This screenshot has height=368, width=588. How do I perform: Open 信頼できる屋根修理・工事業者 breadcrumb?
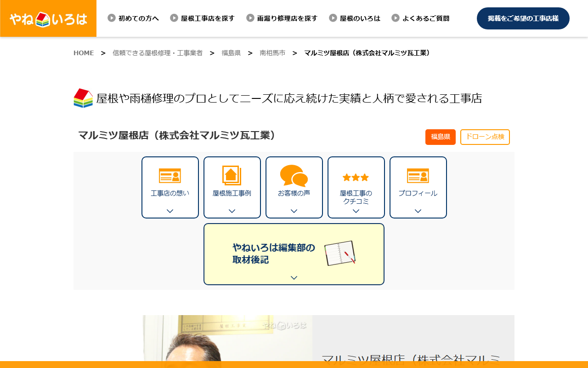pos(158,53)
